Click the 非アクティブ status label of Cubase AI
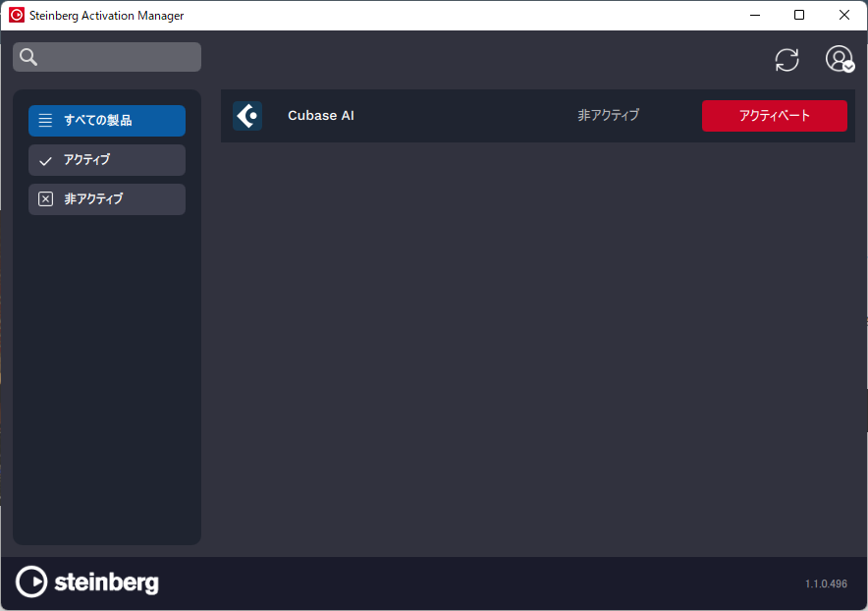The image size is (868, 611). (608, 116)
